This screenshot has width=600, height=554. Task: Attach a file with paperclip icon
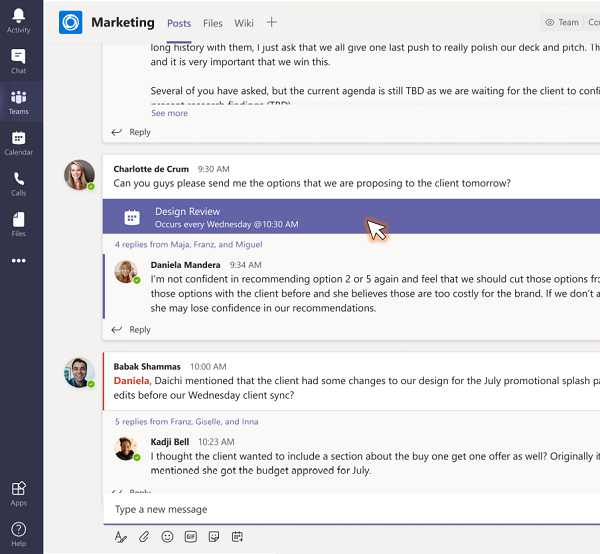[144, 537]
